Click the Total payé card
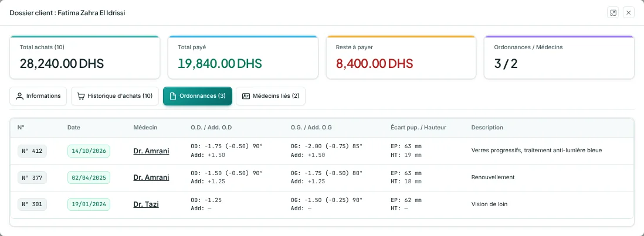This screenshot has height=236, width=644. coord(243,57)
